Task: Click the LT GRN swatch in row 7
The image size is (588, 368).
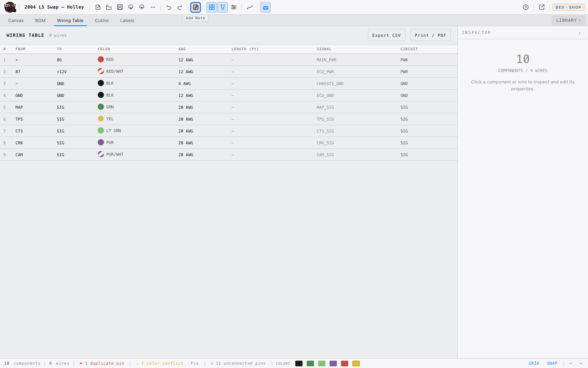Action: click(101, 131)
